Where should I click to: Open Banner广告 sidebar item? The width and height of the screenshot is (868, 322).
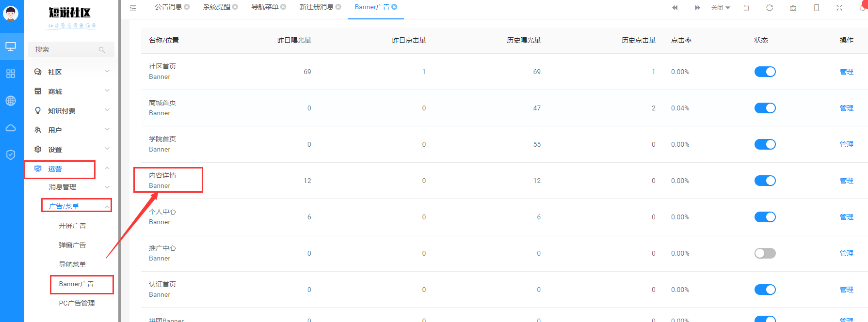point(76,284)
